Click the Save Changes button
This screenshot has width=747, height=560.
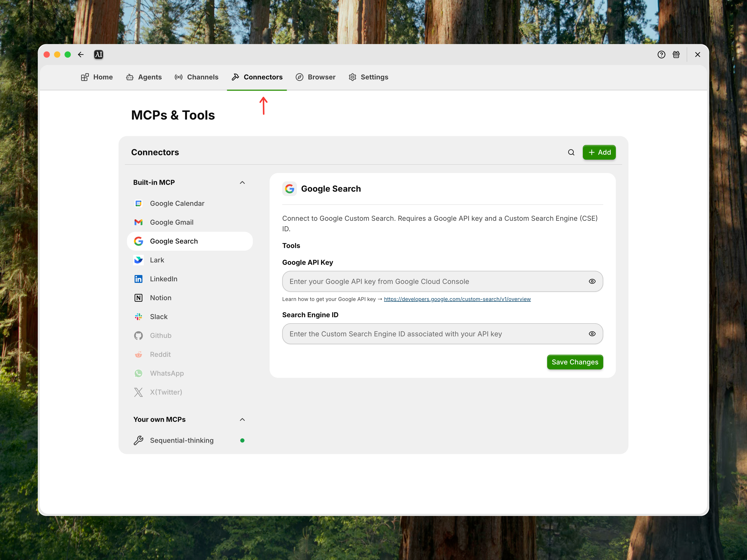(x=575, y=362)
